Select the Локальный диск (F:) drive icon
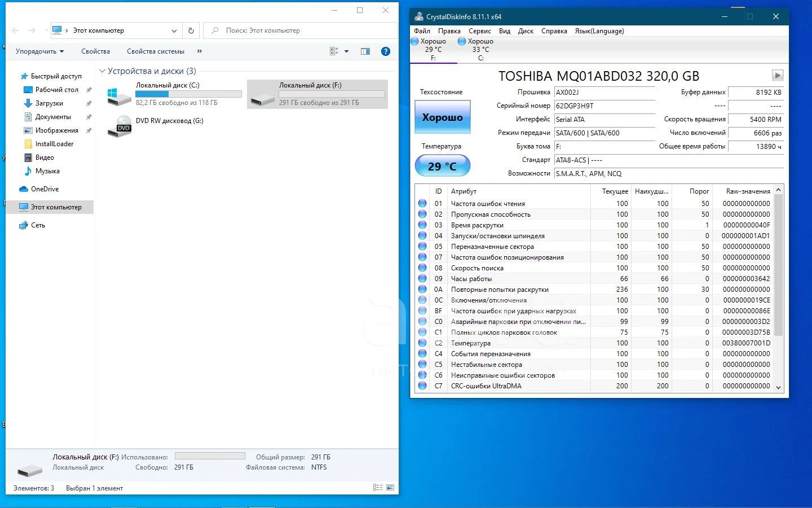 coord(263,100)
